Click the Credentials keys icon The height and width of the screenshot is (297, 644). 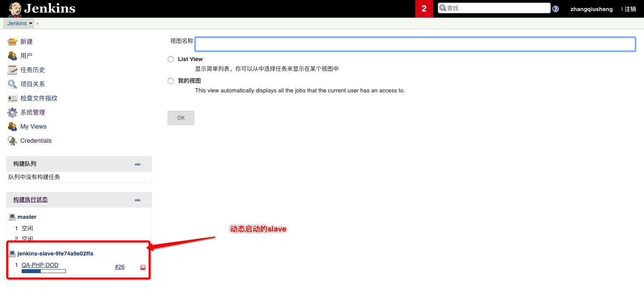[x=12, y=141]
